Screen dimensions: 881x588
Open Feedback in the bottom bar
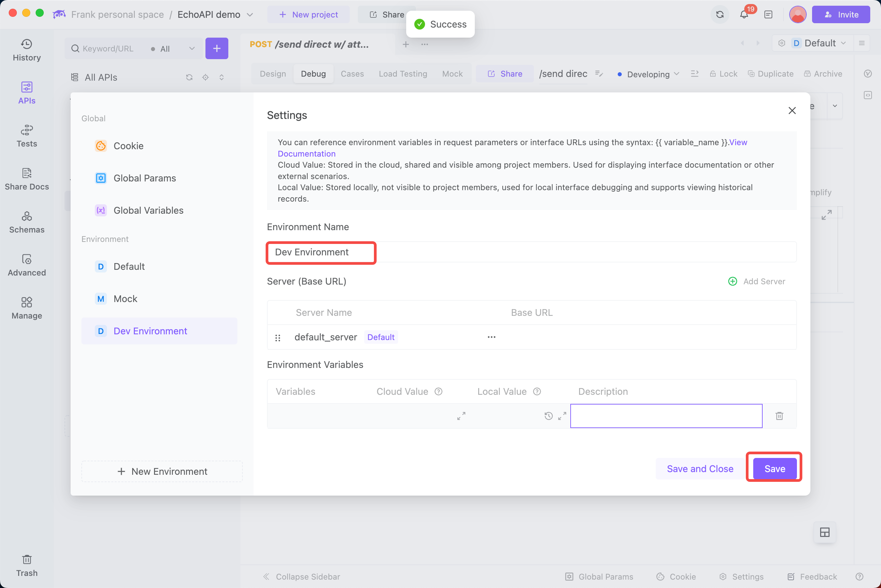[812, 576]
